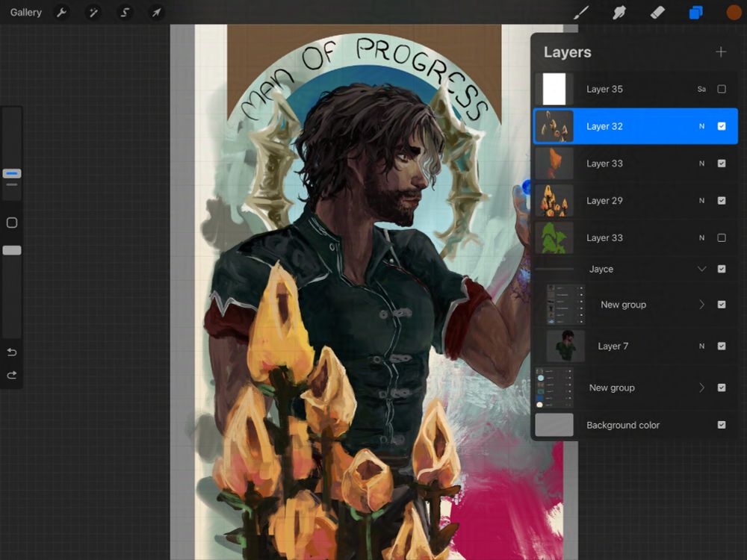Open blend mode N for green Layer 33
Image resolution: width=747 pixels, height=560 pixels.
[701, 237]
